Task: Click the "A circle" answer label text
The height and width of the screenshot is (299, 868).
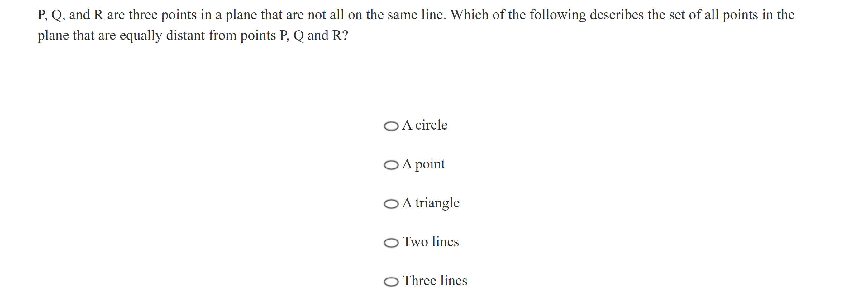Action: [x=425, y=125]
